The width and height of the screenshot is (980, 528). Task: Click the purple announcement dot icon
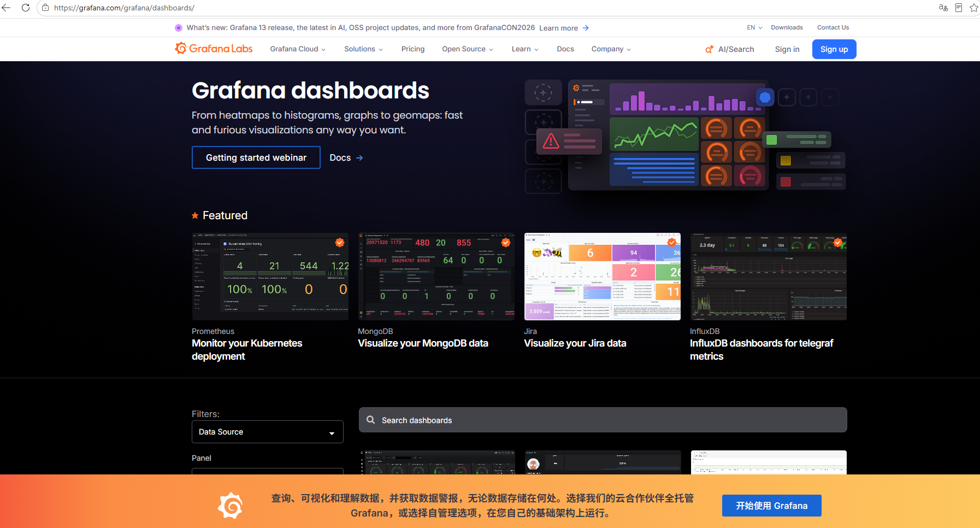pos(179,28)
